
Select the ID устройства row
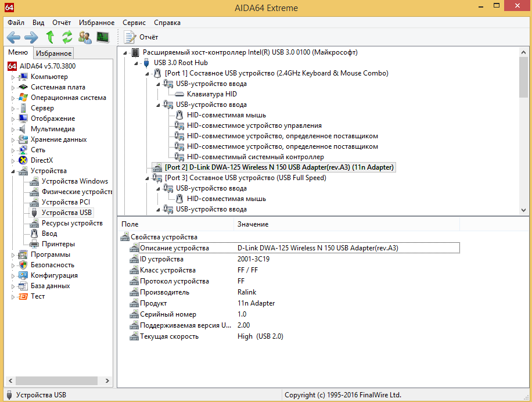(294, 259)
